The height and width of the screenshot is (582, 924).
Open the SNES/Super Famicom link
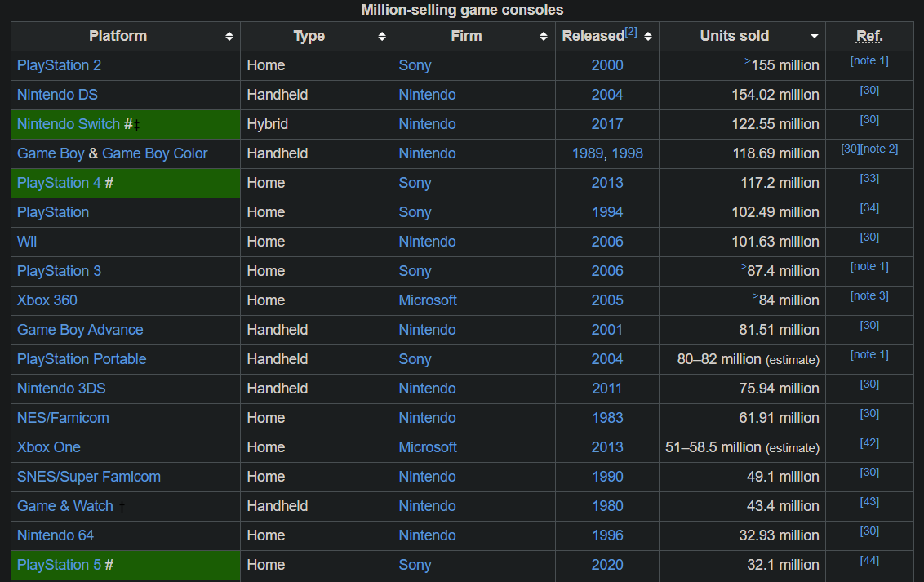[x=89, y=478]
